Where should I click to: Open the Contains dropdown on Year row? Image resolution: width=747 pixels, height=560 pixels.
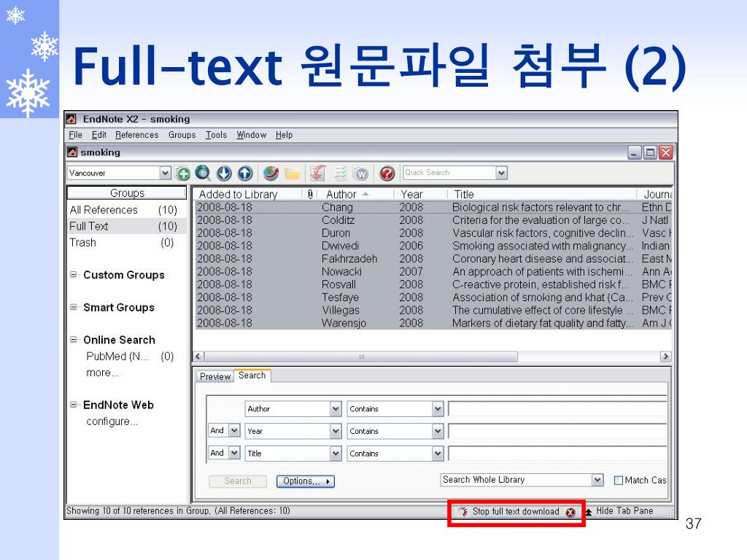pyautogui.click(x=438, y=431)
